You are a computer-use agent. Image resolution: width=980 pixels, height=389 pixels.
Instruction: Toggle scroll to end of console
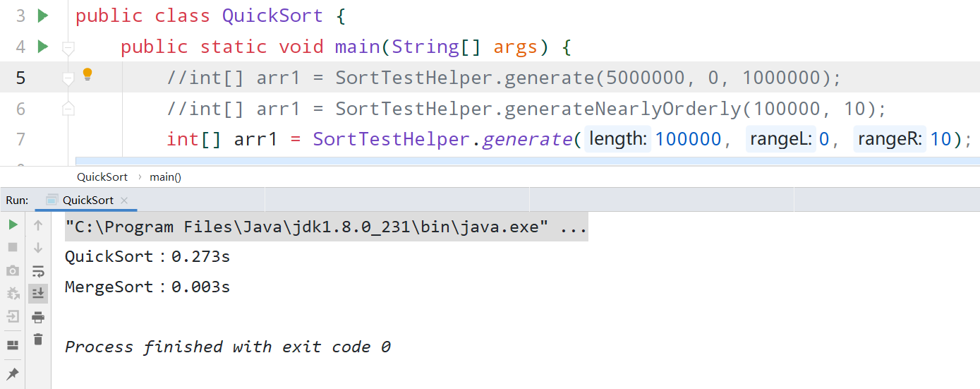click(38, 294)
